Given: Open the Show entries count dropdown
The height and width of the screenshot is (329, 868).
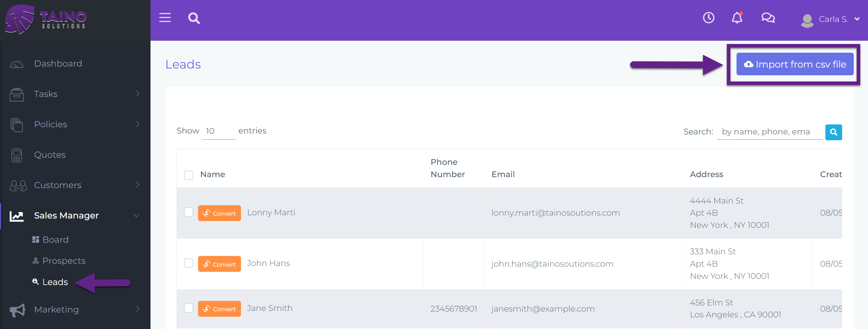Looking at the screenshot, I should click(219, 131).
